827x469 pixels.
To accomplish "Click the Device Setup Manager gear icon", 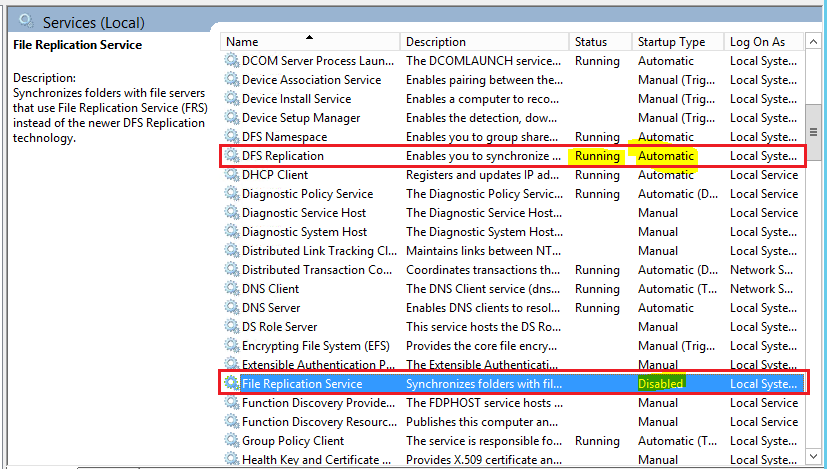I will click(x=232, y=117).
